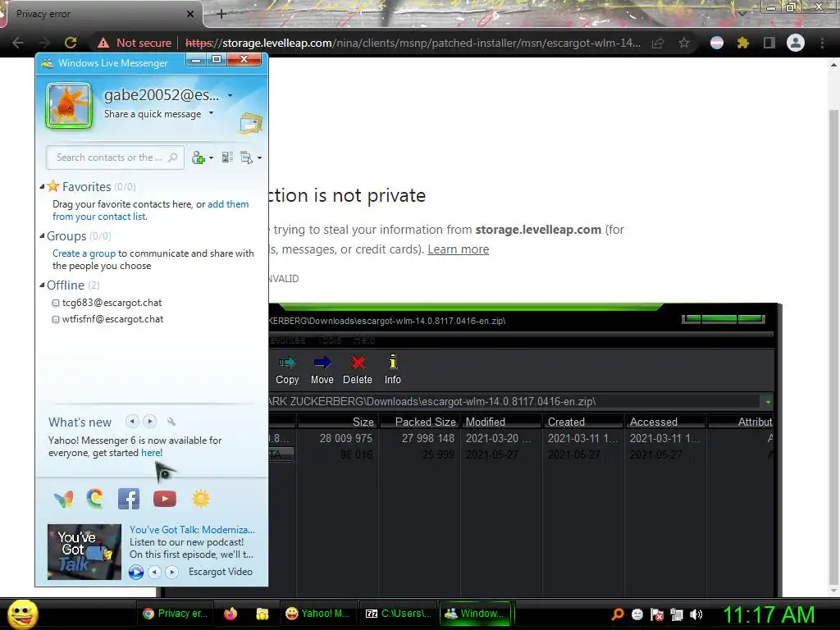Sort 7-Zip files by Accessed column
This screenshot has width=840, height=630.
click(x=665, y=422)
